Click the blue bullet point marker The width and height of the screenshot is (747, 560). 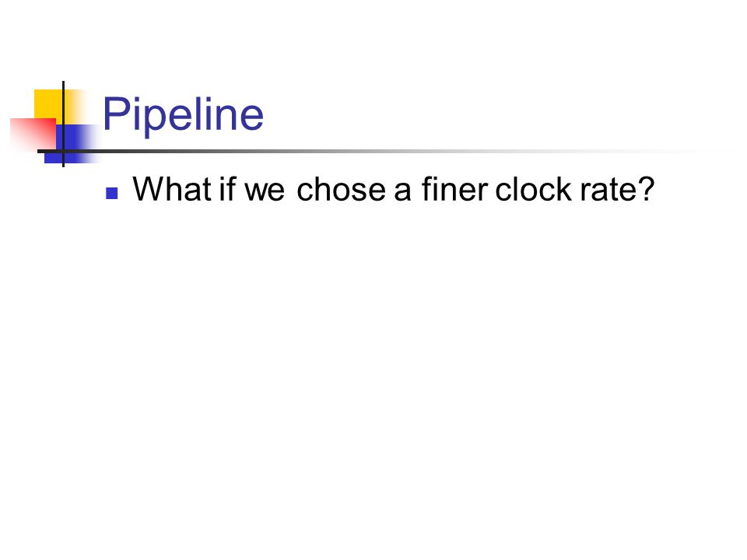pyautogui.click(x=112, y=193)
